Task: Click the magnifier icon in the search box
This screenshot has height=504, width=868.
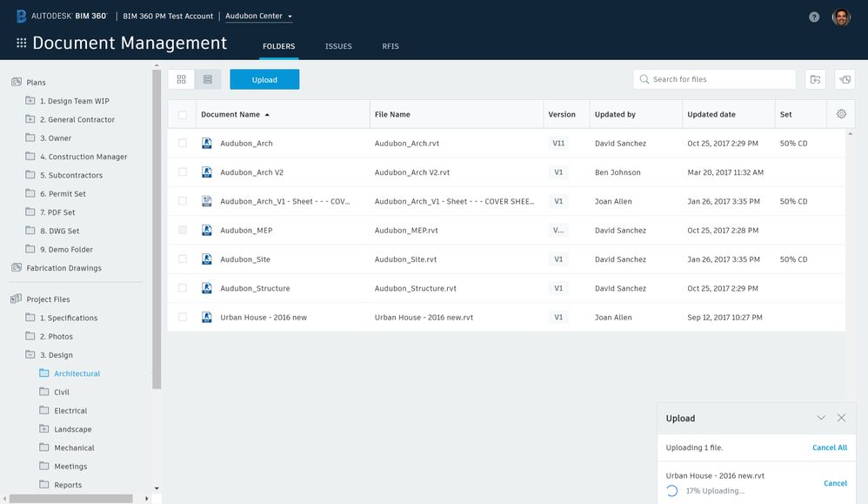Action: pos(644,79)
